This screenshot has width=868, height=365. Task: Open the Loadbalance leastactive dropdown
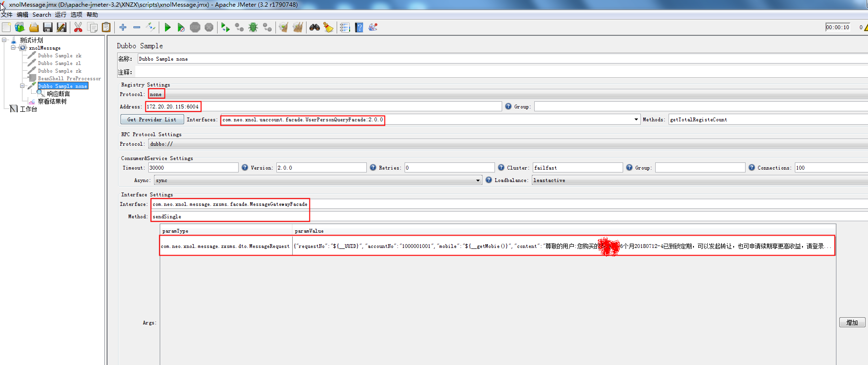(x=700, y=180)
